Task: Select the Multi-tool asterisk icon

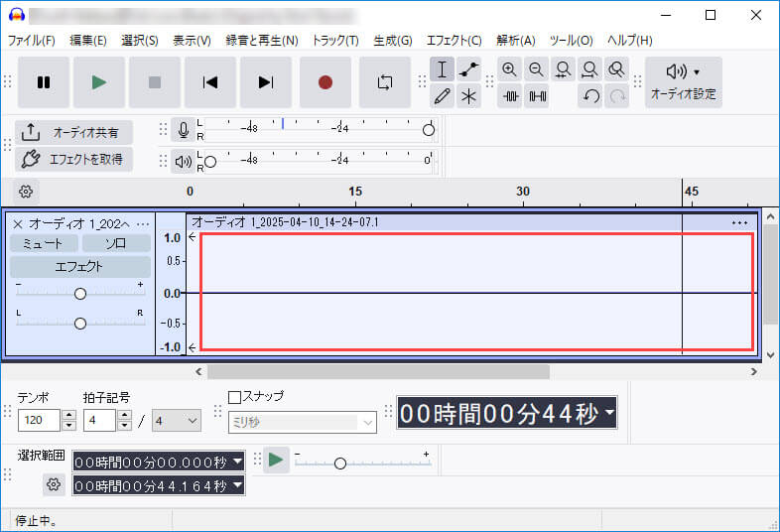Action: (468, 96)
